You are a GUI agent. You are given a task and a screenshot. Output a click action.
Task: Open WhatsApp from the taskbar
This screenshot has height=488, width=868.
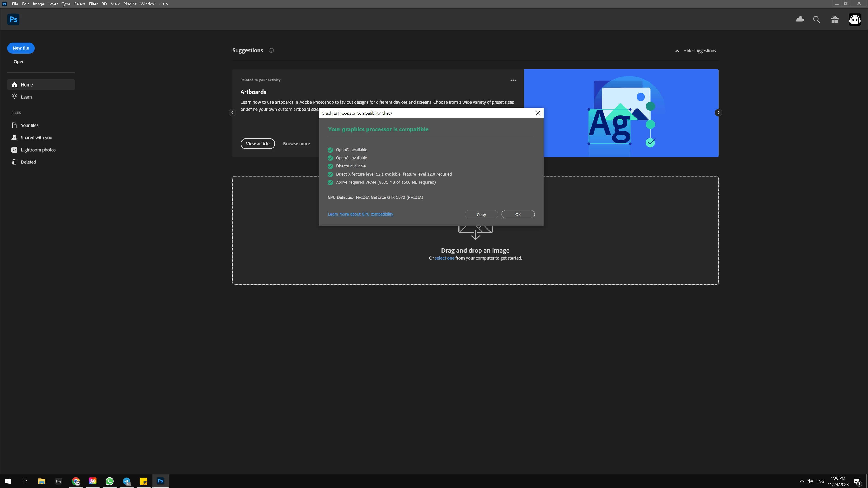click(x=109, y=481)
